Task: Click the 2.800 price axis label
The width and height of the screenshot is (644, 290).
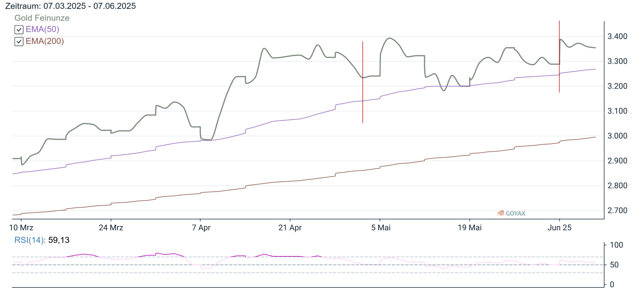Action: click(617, 186)
